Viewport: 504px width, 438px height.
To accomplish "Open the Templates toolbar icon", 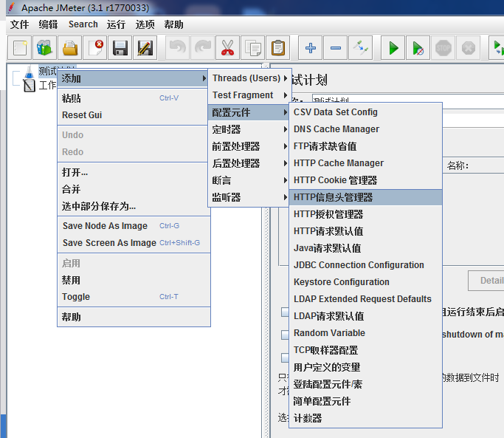I will 45,48.
